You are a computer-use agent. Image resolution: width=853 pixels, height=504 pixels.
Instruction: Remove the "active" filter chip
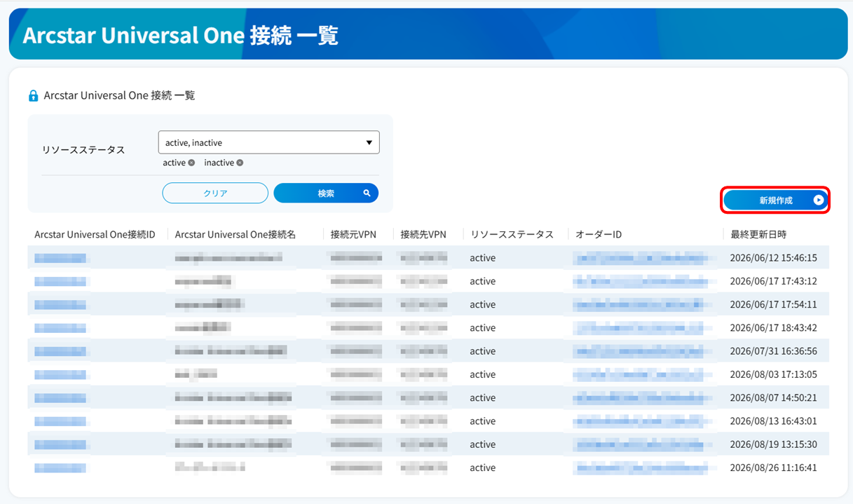[x=191, y=163]
